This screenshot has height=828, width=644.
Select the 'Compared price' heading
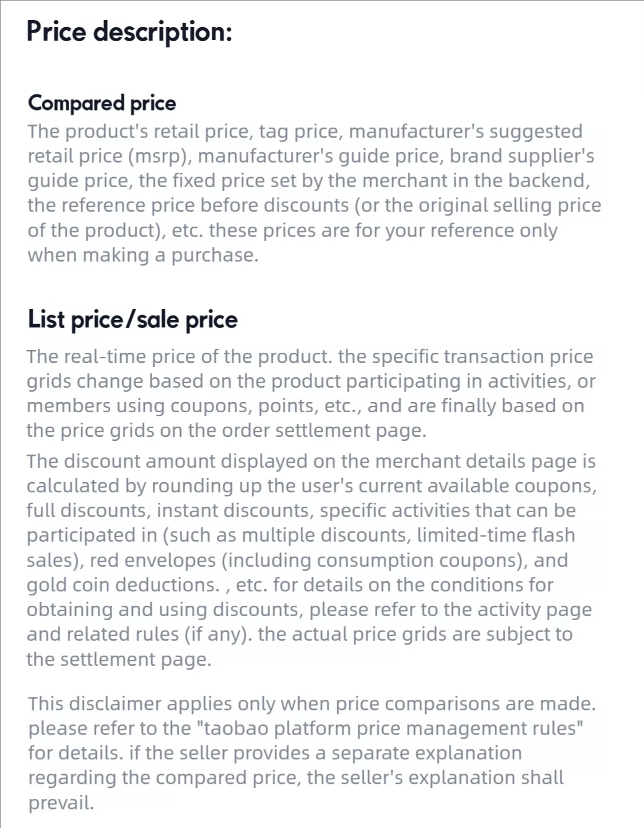(102, 103)
